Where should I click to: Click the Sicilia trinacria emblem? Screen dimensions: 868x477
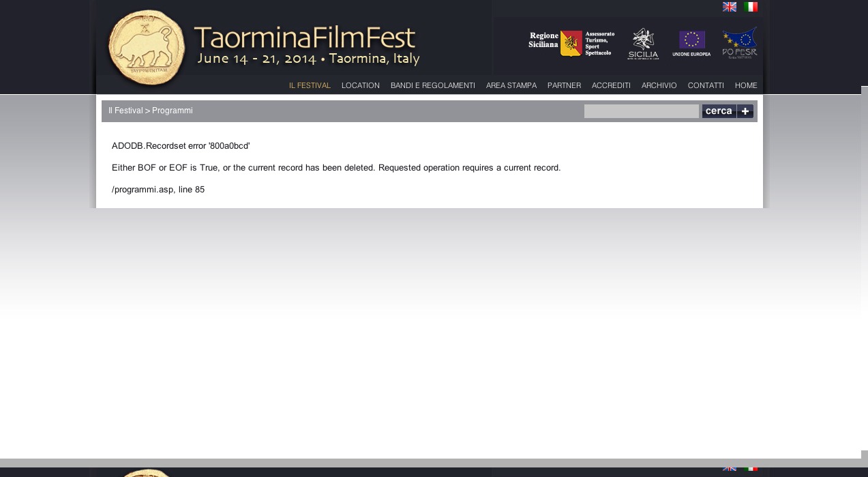[x=642, y=43]
